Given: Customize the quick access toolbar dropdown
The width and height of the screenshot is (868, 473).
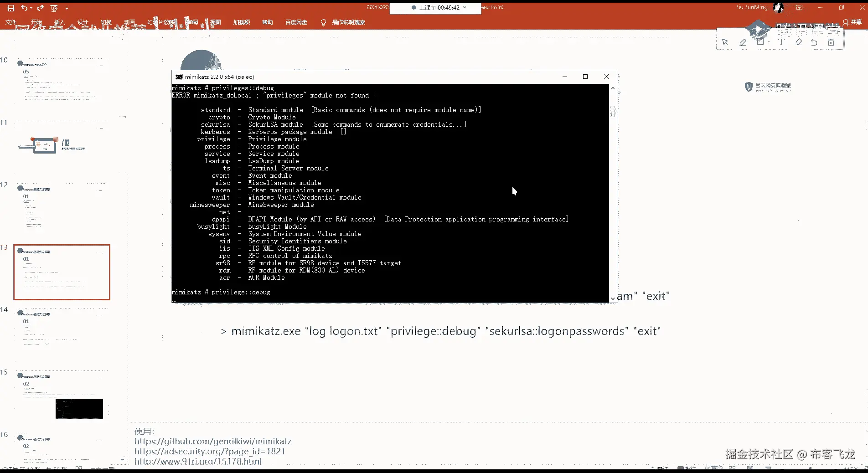Looking at the screenshot, I should click(67, 8).
